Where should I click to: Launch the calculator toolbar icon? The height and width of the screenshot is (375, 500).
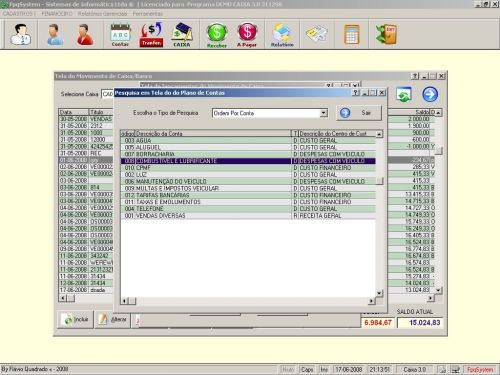pos(352,34)
